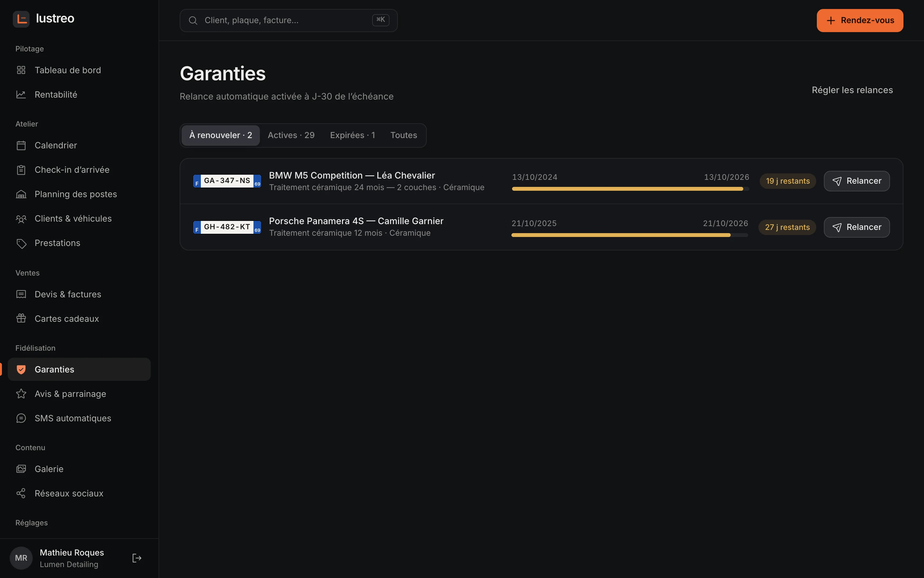Screen dimensions: 924x578
Task: Relancer the Porsche Panamera 4S warranty
Action: tap(856, 227)
